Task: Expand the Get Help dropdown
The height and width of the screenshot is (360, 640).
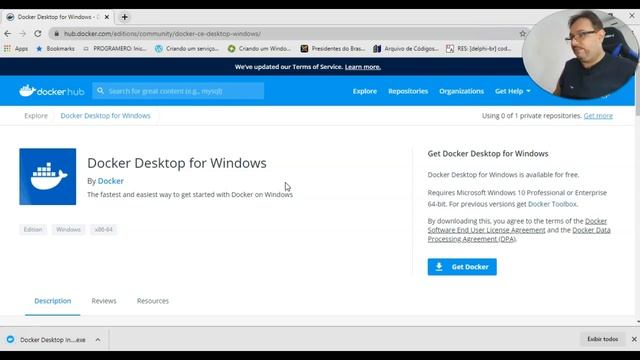Action: [513, 91]
